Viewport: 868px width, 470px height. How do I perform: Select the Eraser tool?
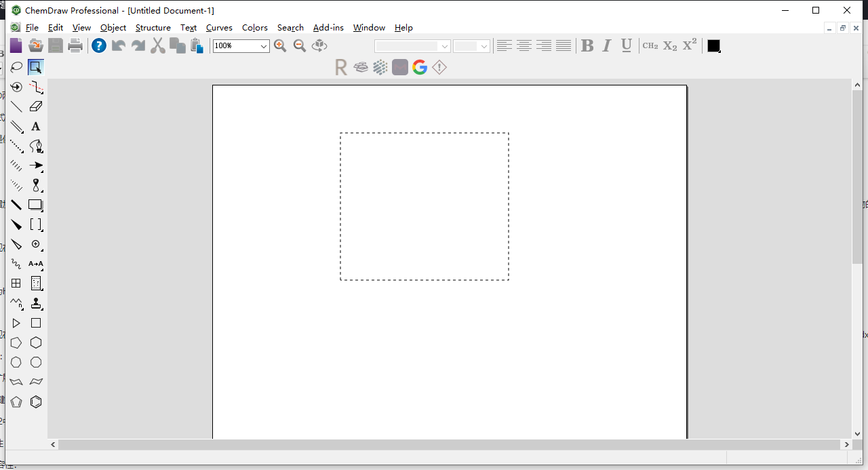coord(36,106)
